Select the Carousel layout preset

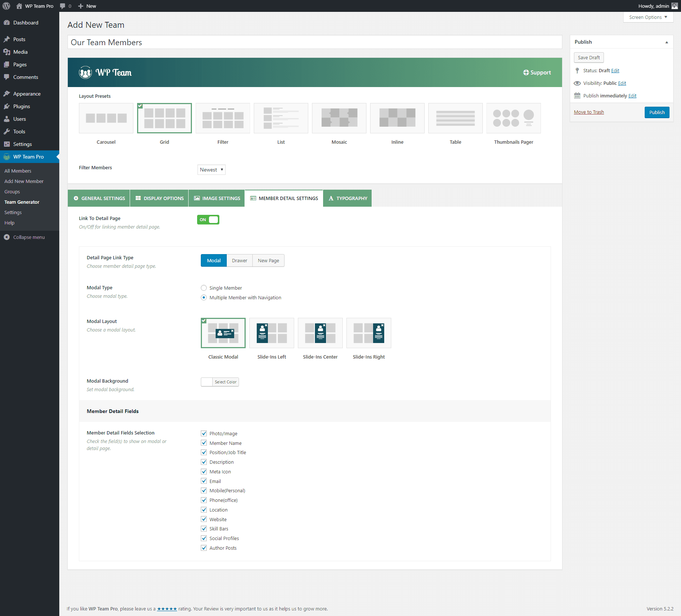click(x=106, y=118)
